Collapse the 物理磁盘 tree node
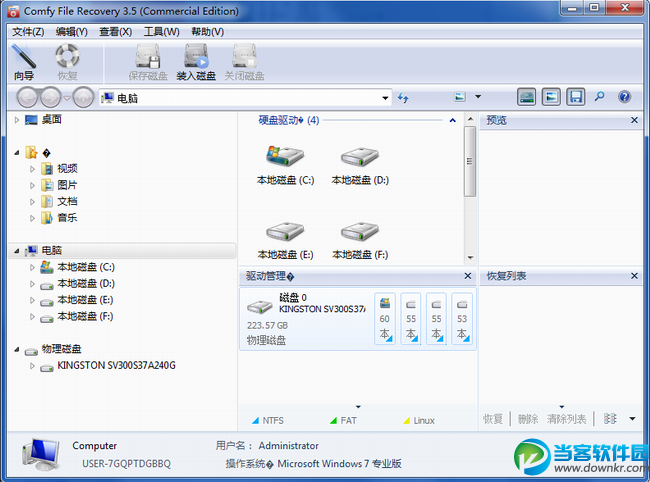Viewport: 650px width, 482px height. click(x=17, y=349)
